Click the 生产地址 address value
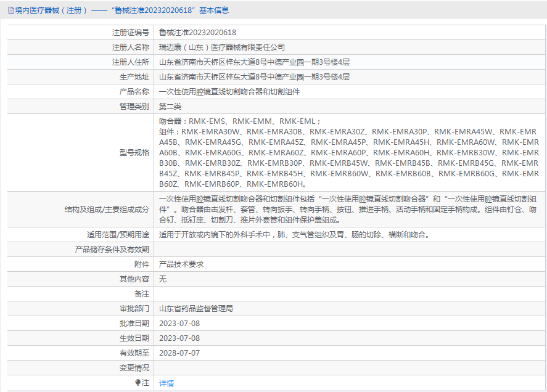The width and height of the screenshot is (547, 392). coord(254,76)
